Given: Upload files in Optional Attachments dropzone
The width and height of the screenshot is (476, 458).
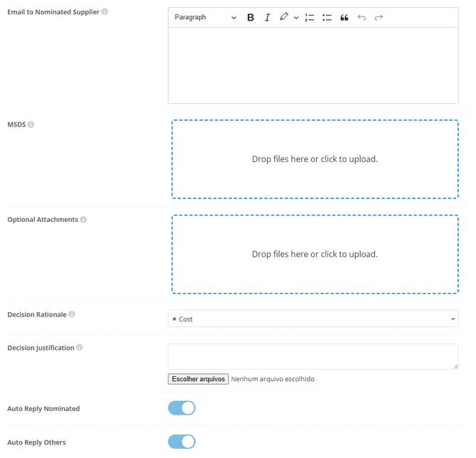Looking at the screenshot, I should click(x=314, y=254).
